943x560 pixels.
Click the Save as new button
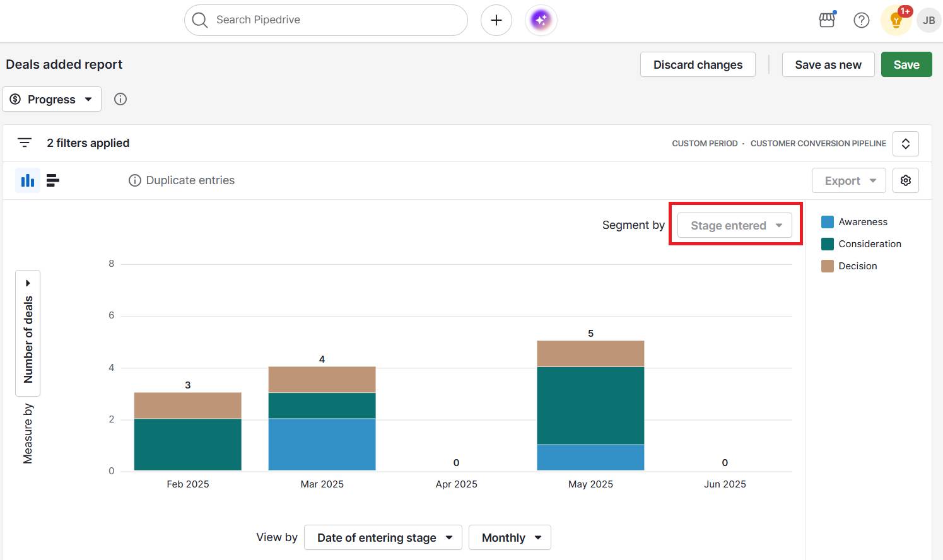click(x=828, y=64)
